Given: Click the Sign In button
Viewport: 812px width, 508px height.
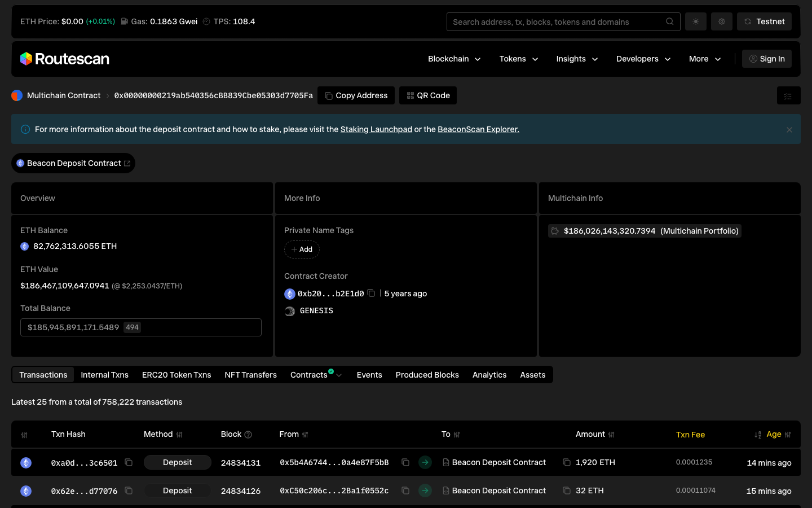Looking at the screenshot, I should [766, 59].
